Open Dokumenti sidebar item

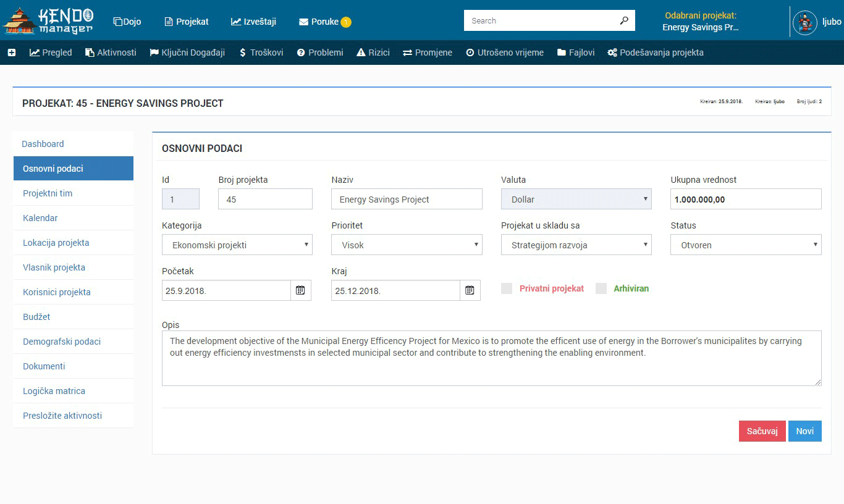point(74,366)
